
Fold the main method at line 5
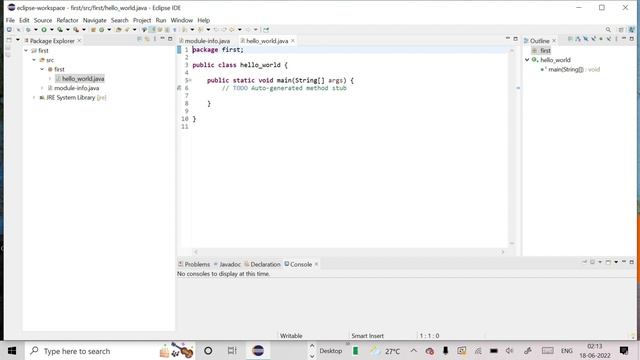[x=190, y=80]
